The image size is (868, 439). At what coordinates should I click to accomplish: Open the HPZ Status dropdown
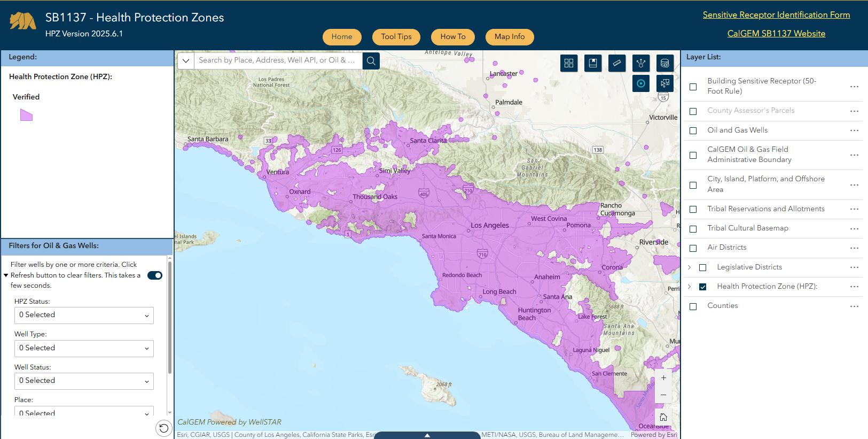click(84, 315)
